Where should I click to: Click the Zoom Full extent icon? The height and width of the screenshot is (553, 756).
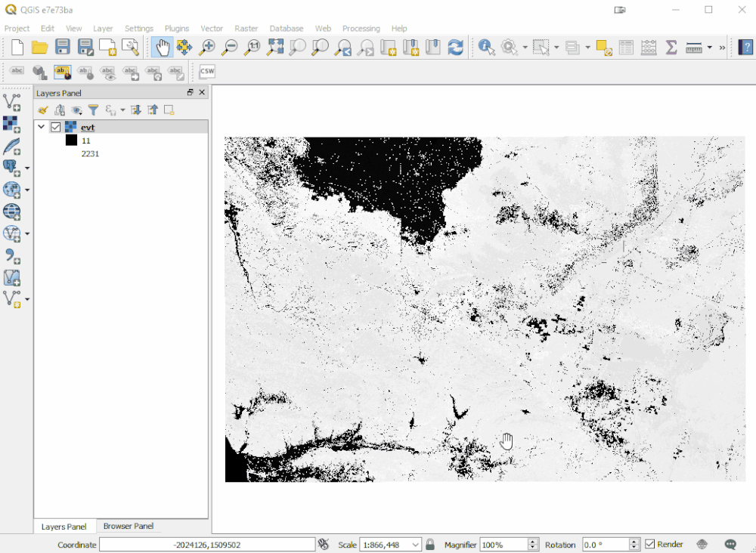coord(275,47)
